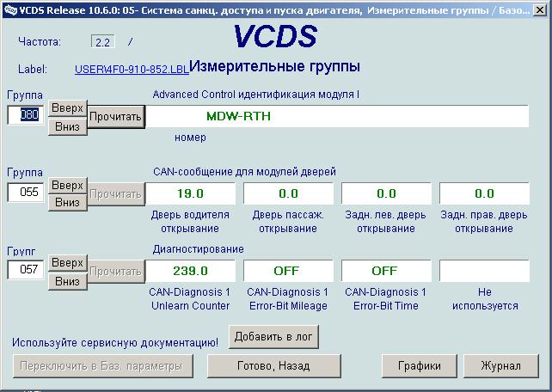Viewport: 552px width, 392px height.
Task: Focus the group 055 number field
Action: coord(24,193)
